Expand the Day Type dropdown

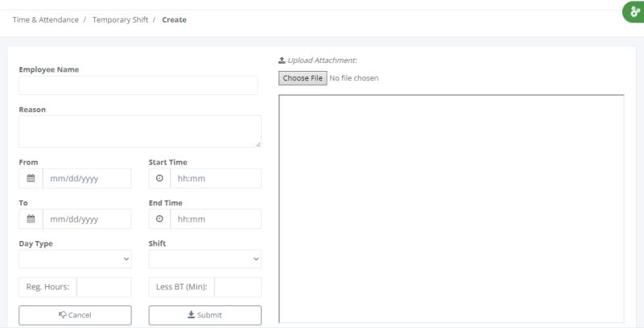(x=75, y=259)
